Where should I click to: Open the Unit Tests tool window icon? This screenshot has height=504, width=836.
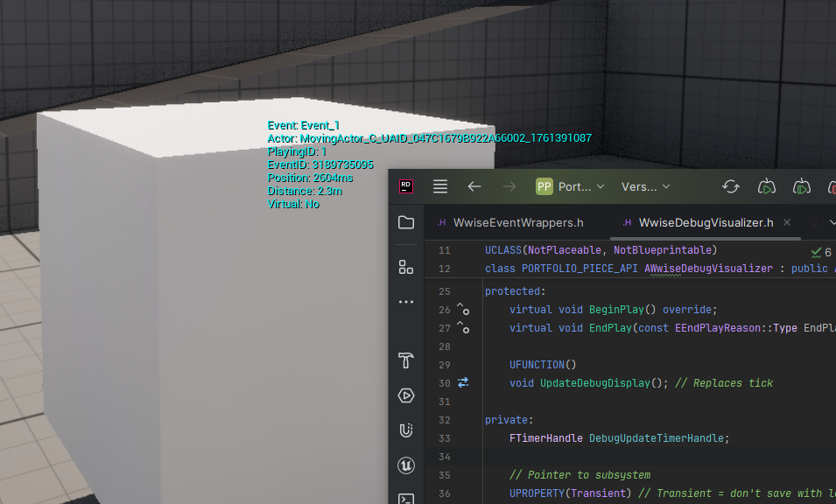click(406, 430)
